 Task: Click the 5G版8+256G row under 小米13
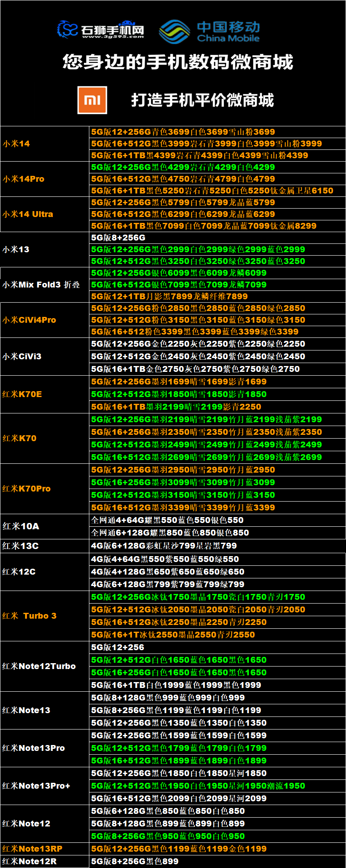click(218, 238)
